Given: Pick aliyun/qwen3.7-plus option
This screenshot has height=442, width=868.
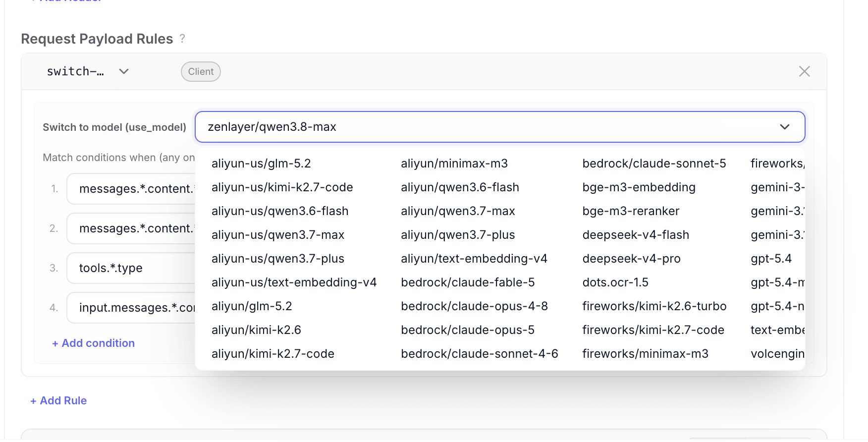Looking at the screenshot, I should coord(458,235).
